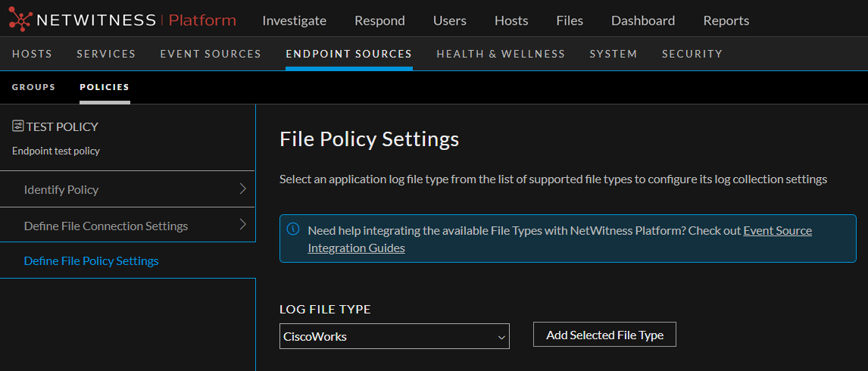
Task: Go to the Users section
Action: (x=449, y=21)
